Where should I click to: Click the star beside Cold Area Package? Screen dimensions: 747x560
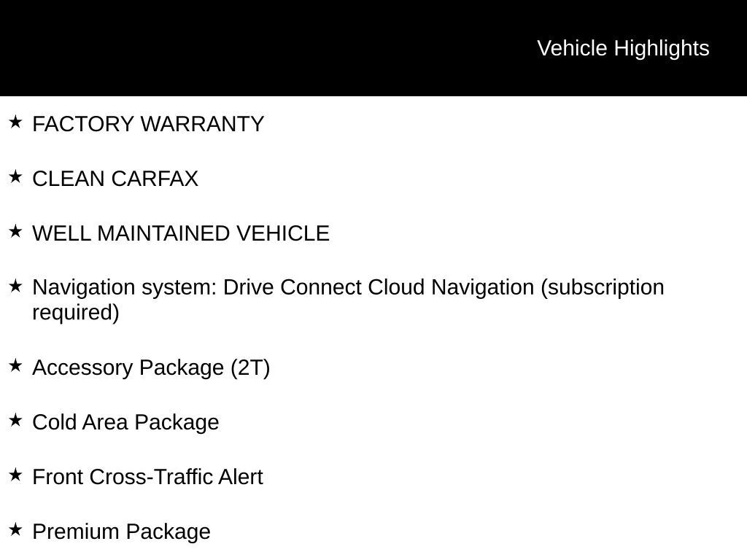pyautogui.click(x=16, y=421)
